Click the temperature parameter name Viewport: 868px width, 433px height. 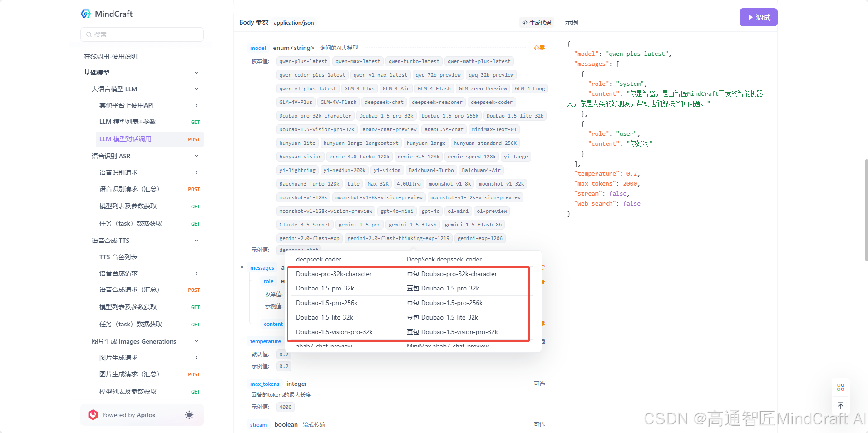[x=266, y=341]
